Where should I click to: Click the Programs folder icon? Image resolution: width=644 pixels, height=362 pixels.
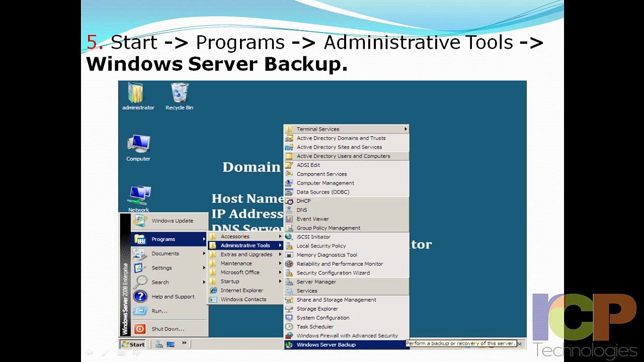click(x=139, y=239)
